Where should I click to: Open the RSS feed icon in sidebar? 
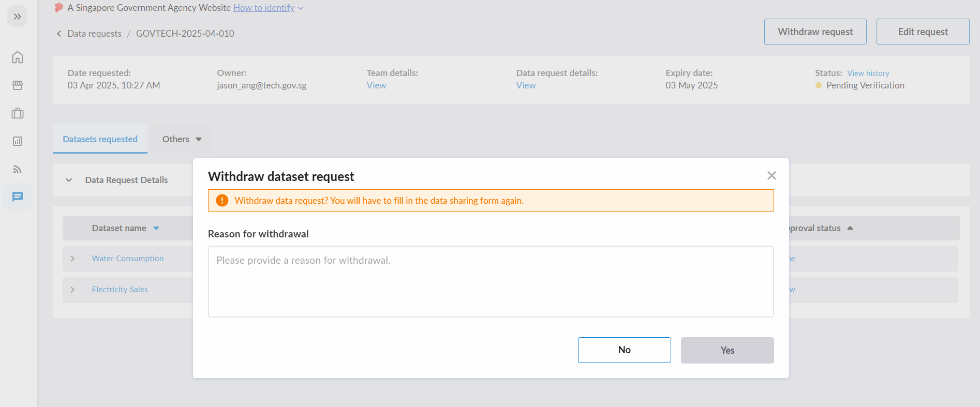[x=18, y=169]
